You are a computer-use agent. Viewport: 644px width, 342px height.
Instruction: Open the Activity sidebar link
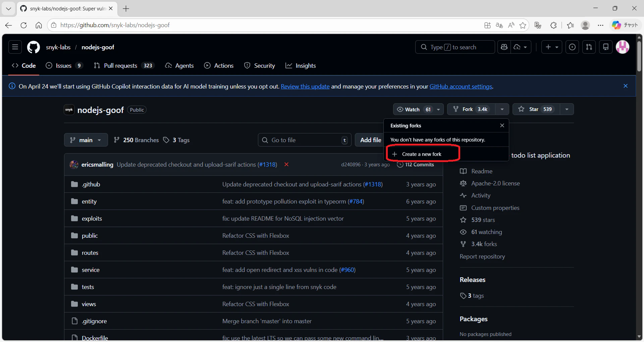tap(481, 195)
